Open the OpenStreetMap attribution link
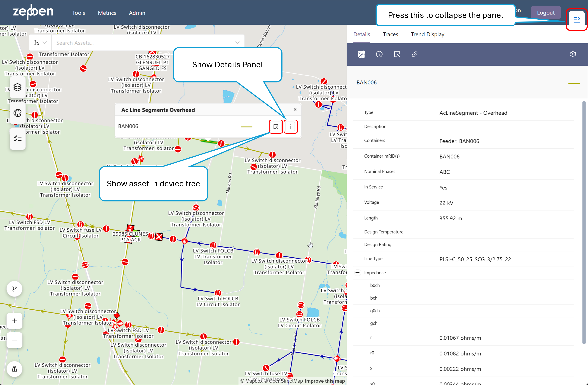The height and width of the screenshot is (385, 588). [x=283, y=381]
